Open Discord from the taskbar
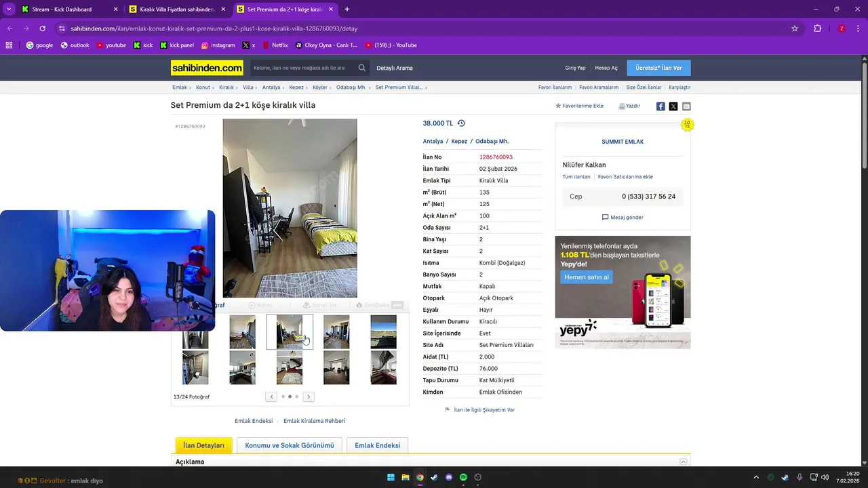This screenshot has width=868, height=488. coord(449,478)
